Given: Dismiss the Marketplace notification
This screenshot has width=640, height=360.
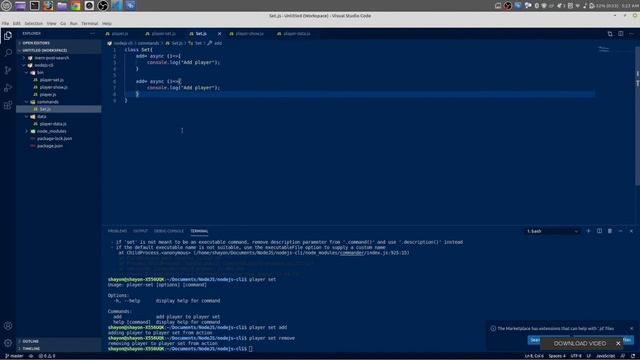Looking at the screenshot, I should point(631,328).
